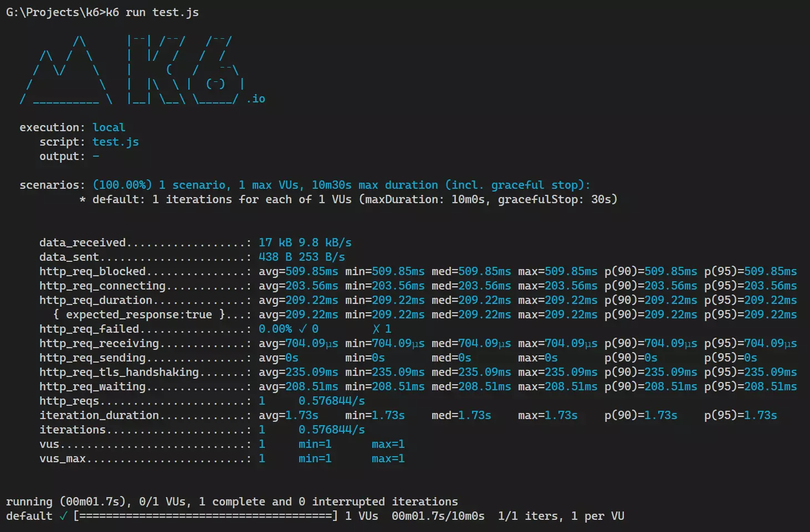The height and width of the screenshot is (532, 810).
Task: Click the '{ expected_response:true }' row label
Action: (139, 314)
